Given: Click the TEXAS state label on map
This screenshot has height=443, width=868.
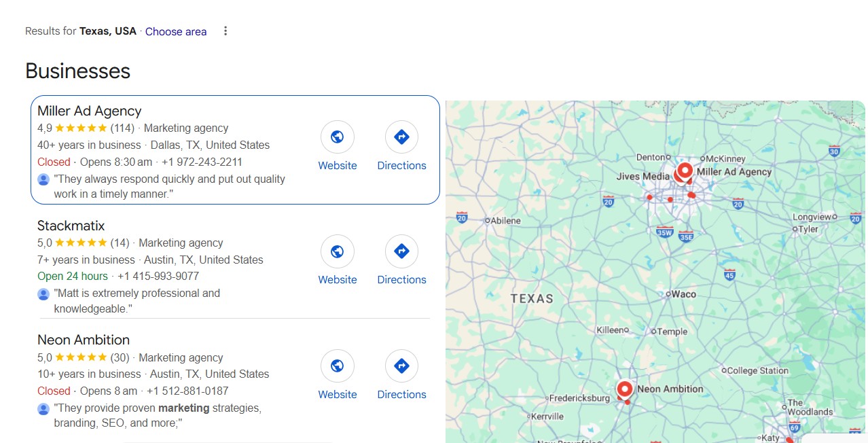Looking at the screenshot, I should click(x=532, y=298).
